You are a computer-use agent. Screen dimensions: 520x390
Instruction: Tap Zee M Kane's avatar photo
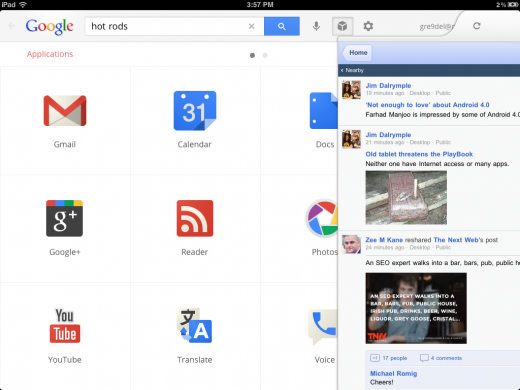(x=351, y=244)
